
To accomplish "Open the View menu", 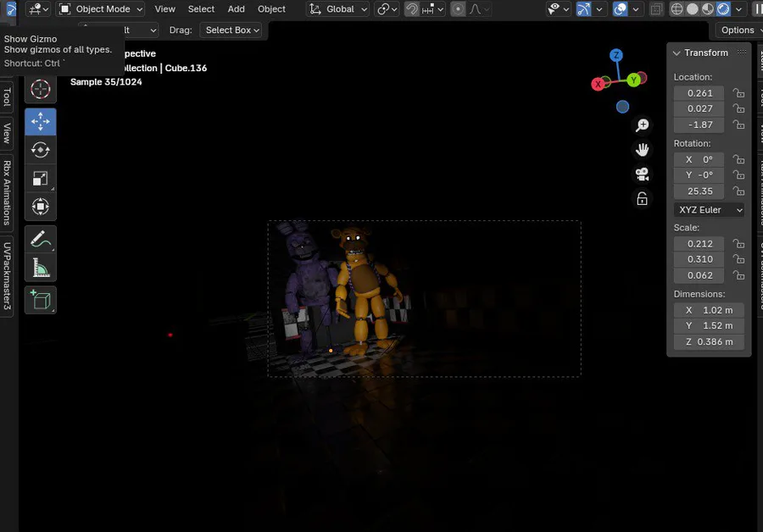I will 165,9.
